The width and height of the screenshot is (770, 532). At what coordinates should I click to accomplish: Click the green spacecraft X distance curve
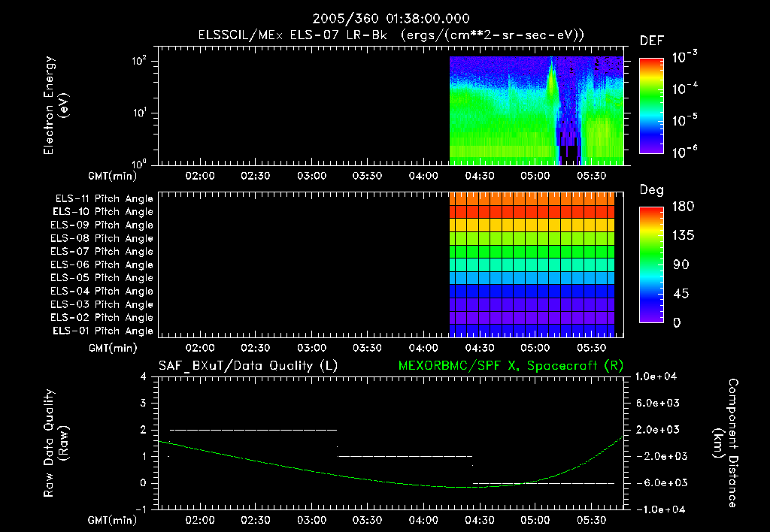point(390,482)
